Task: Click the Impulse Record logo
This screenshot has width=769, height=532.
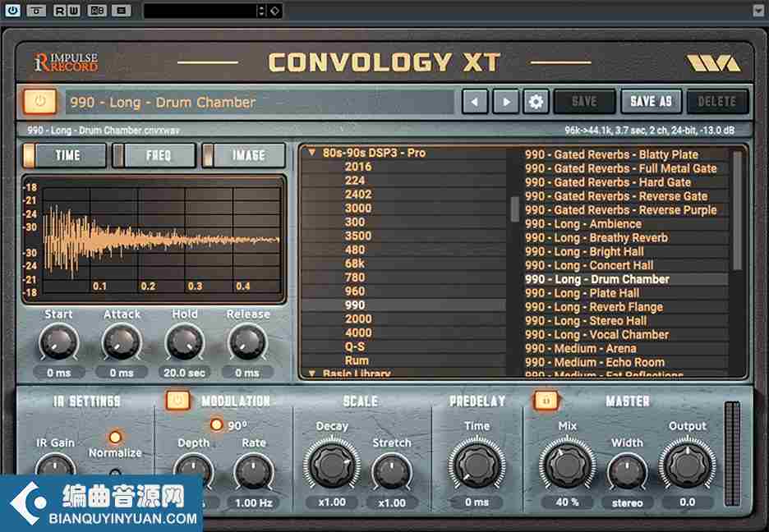Action: point(66,62)
